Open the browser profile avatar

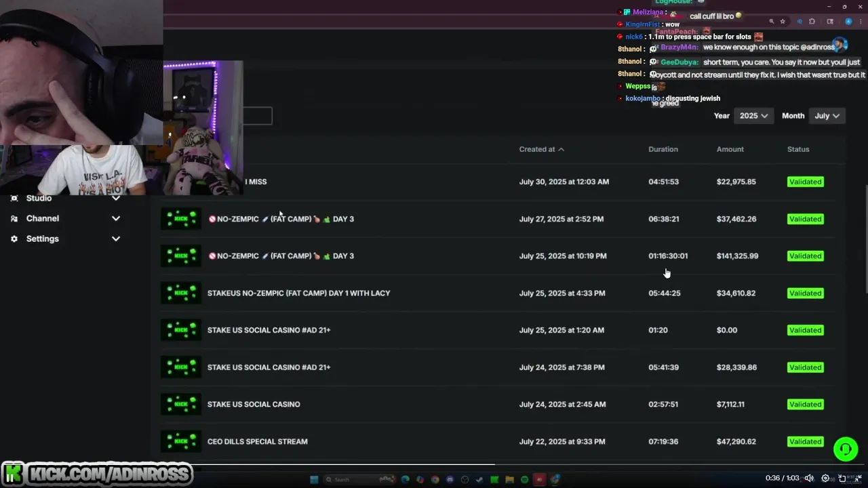(848, 22)
